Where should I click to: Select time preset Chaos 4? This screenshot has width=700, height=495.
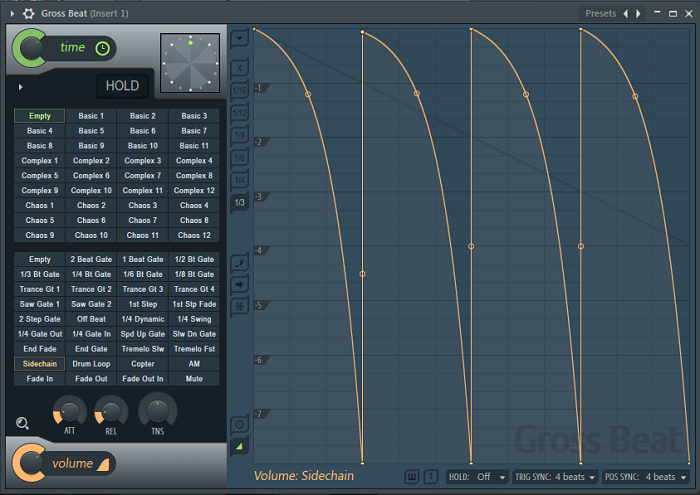tap(194, 205)
